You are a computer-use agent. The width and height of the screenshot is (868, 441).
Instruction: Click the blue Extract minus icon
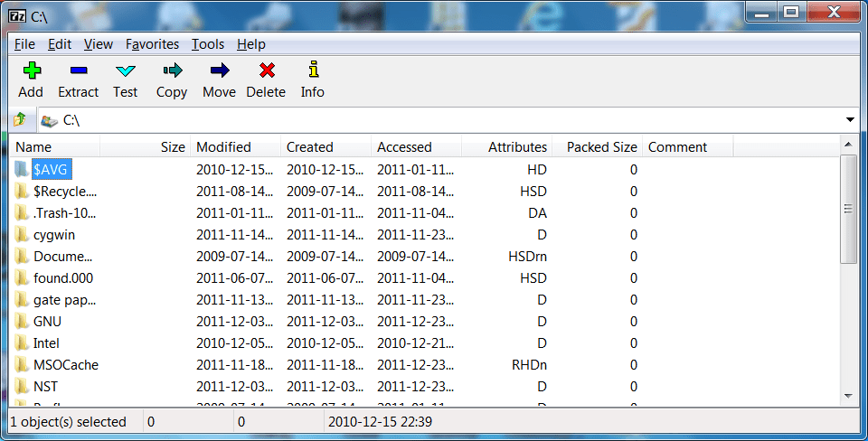click(79, 70)
